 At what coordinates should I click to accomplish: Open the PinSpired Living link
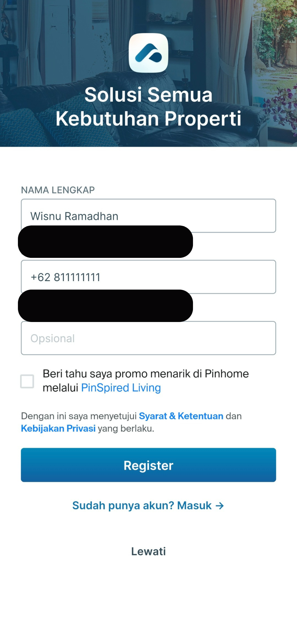(x=121, y=388)
